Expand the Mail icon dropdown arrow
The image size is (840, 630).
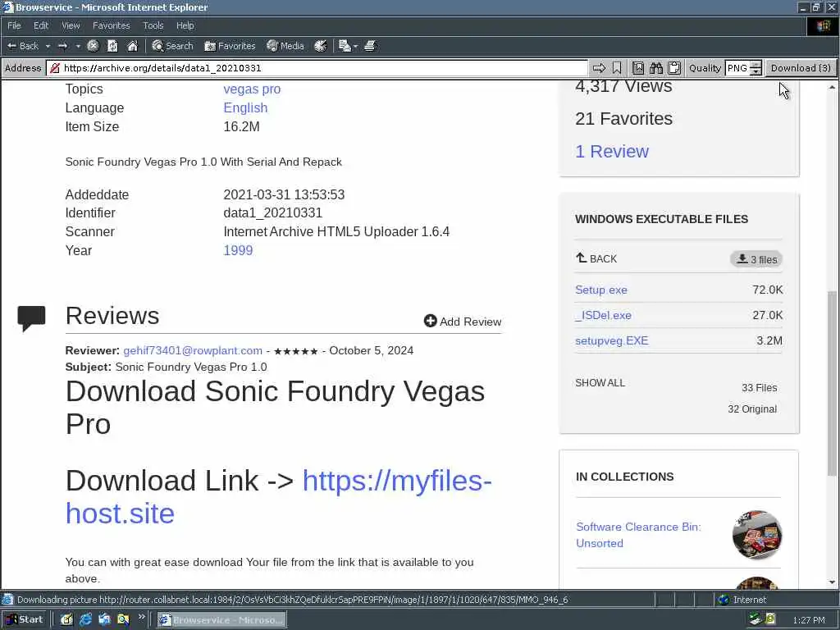[x=356, y=46]
